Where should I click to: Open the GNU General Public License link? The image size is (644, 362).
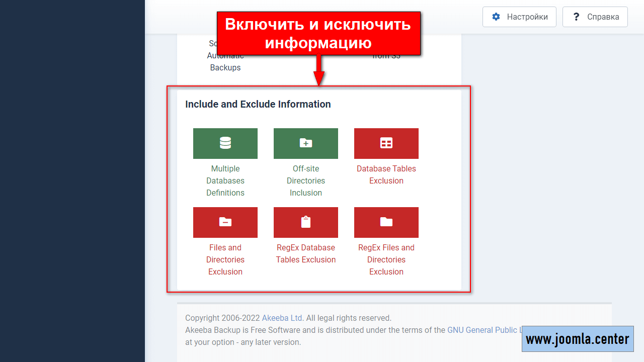[x=483, y=330]
